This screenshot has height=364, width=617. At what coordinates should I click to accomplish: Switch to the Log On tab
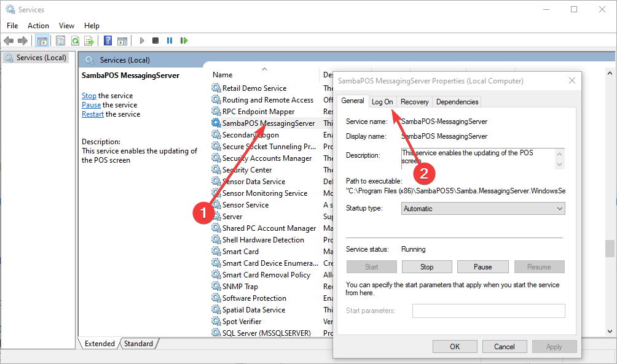[x=382, y=102]
